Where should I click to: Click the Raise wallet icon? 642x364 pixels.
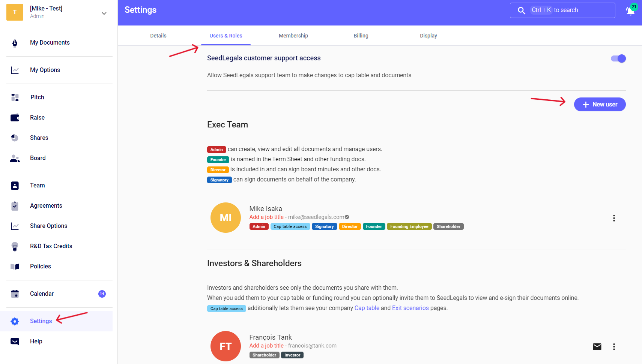coord(15,118)
